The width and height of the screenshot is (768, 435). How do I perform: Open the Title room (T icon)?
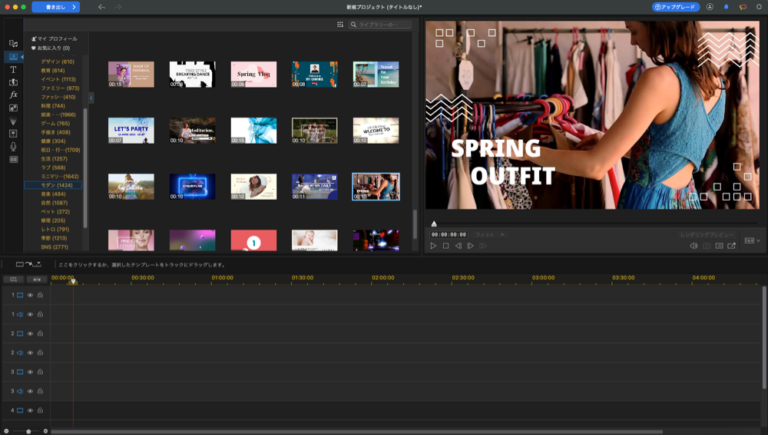pos(13,69)
